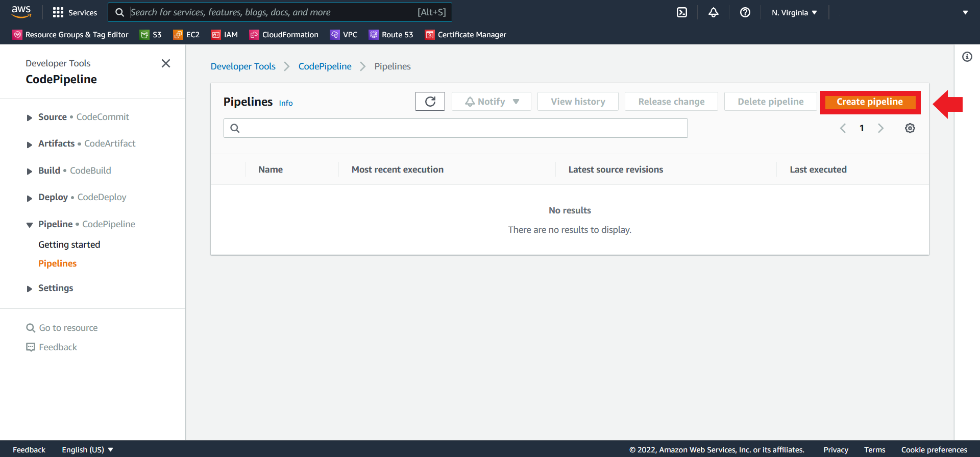Open the account menu arrow at top right

point(965,12)
